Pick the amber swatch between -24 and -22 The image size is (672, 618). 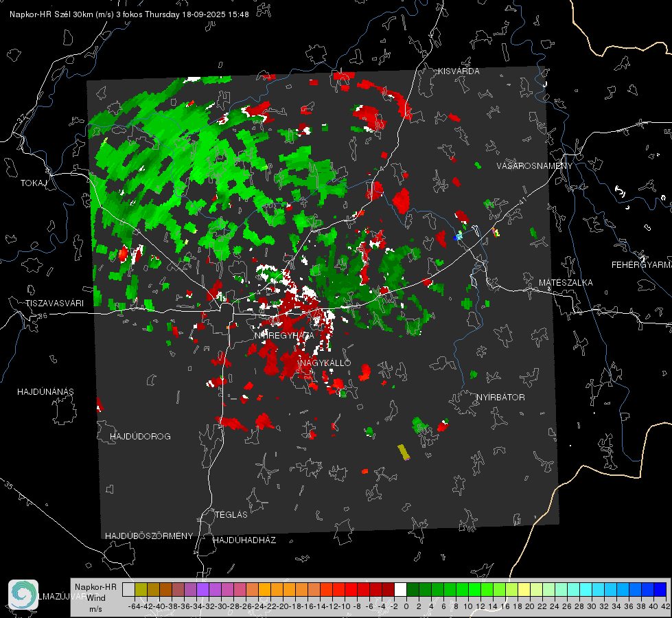[x=264, y=589]
